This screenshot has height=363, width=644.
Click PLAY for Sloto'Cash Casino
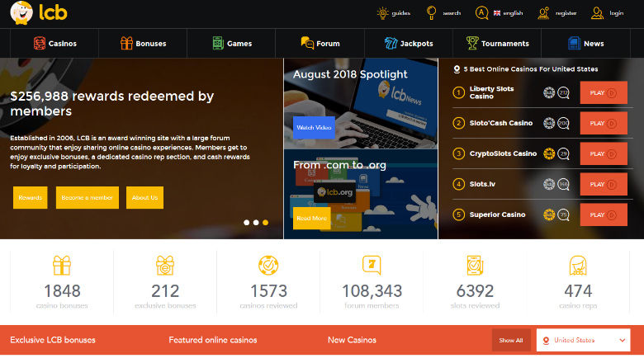pos(604,123)
